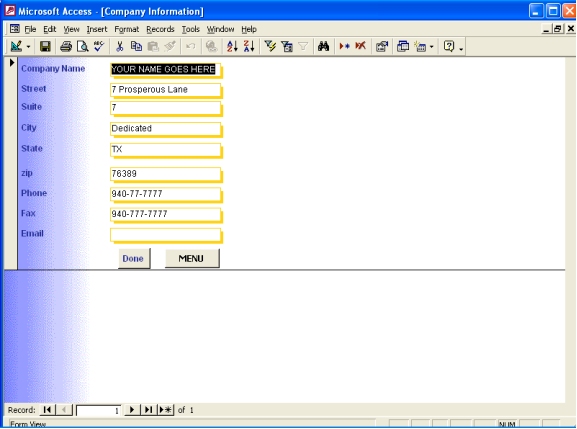This screenshot has height=429, width=577.
Task: Open Print Preview magnifier icon
Action: click(82, 46)
